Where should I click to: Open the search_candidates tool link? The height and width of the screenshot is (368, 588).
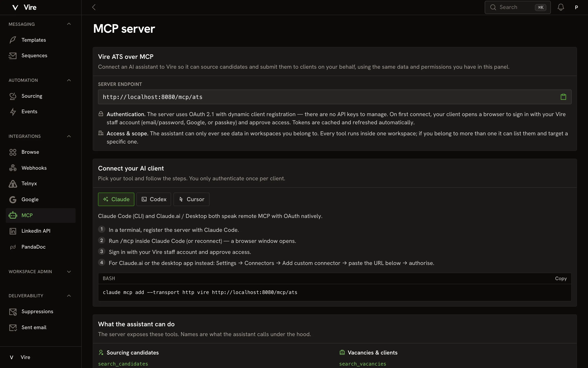[123, 364]
